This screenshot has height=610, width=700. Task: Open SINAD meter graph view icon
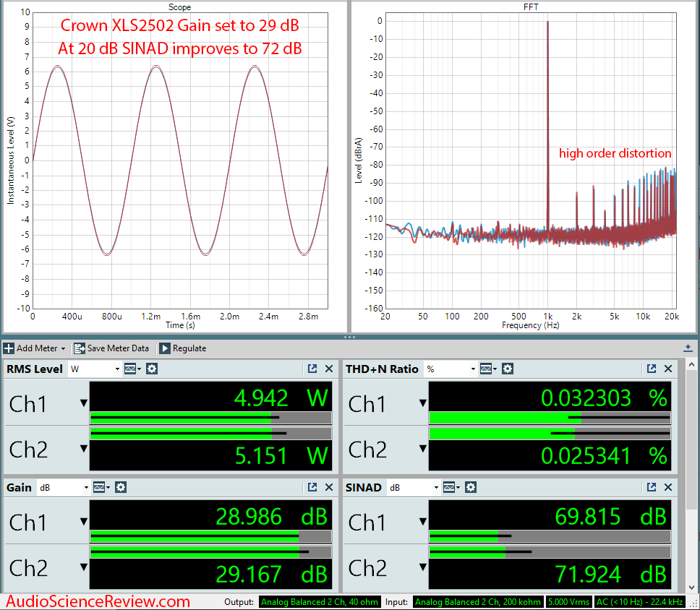pyautogui.click(x=451, y=488)
